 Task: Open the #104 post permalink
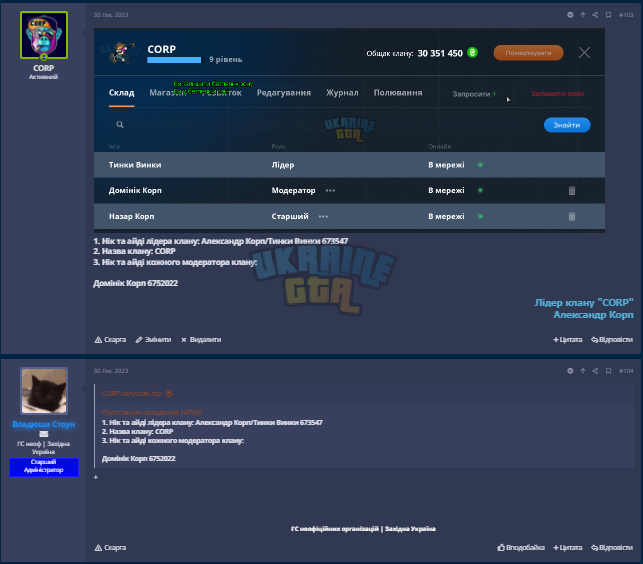click(626, 371)
